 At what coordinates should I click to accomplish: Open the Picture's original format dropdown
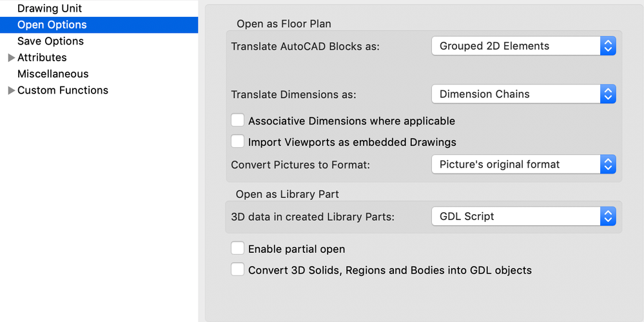pos(515,164)
